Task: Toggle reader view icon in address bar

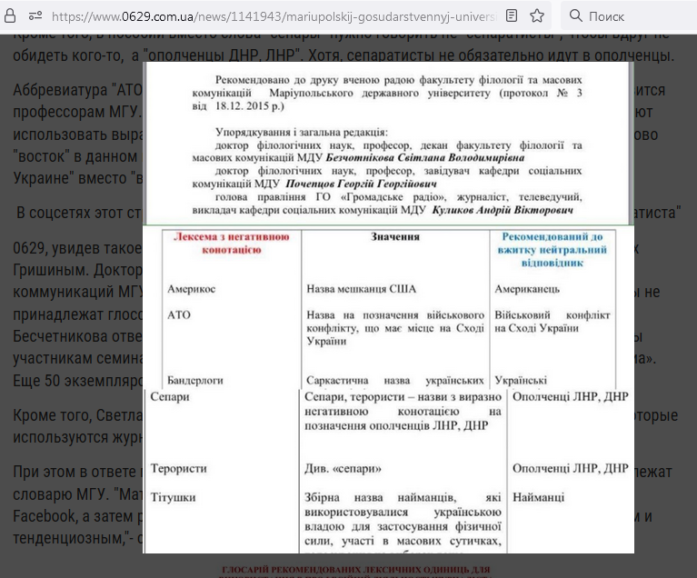Action: coord(512,16)
